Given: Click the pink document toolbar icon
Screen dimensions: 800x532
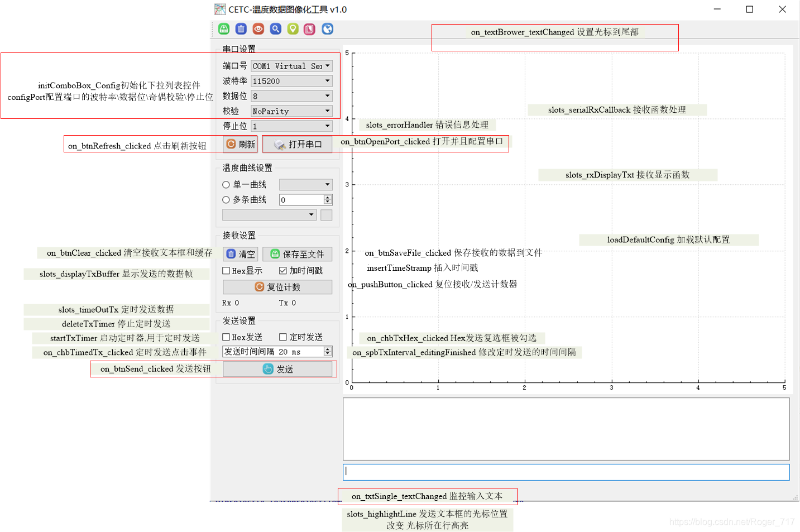Looking at the screenshot, I should pos(309,29).
